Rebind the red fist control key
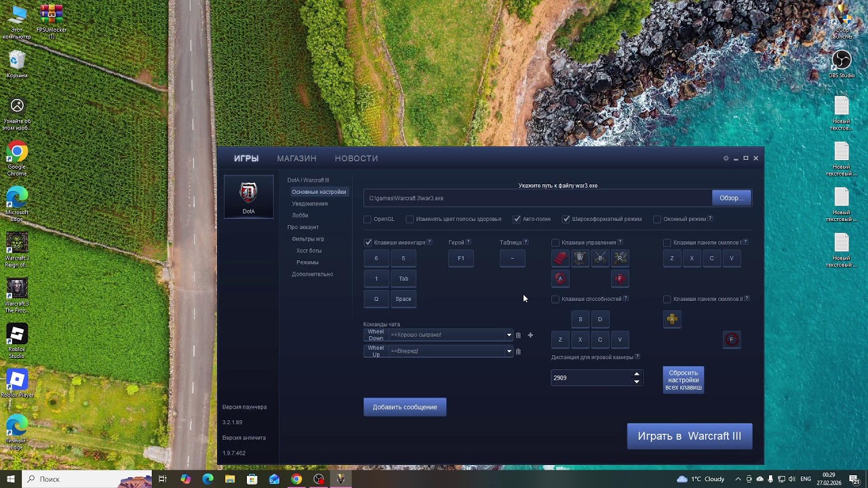This screenshot has height=488, width=868. click(560, 258)
